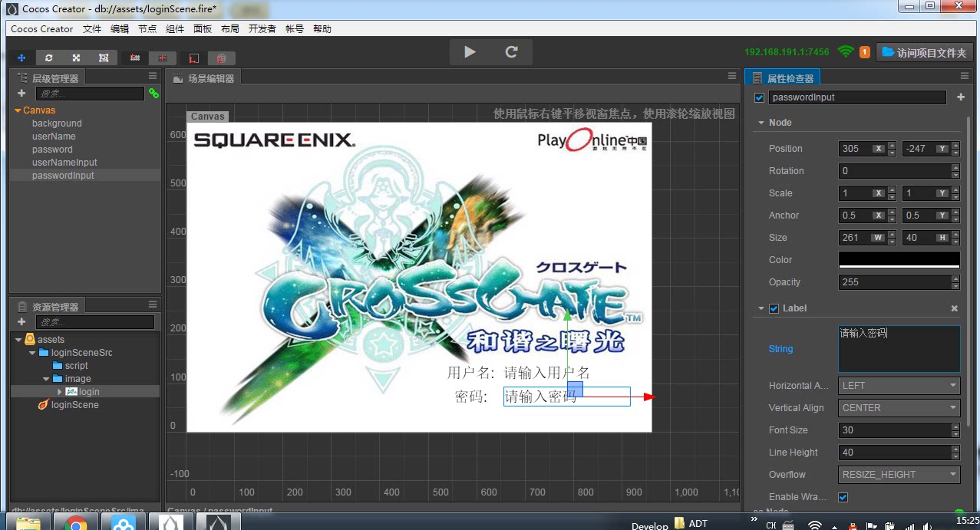
Task: Click the hierarchy search box
Action: [x=90, y=94]
